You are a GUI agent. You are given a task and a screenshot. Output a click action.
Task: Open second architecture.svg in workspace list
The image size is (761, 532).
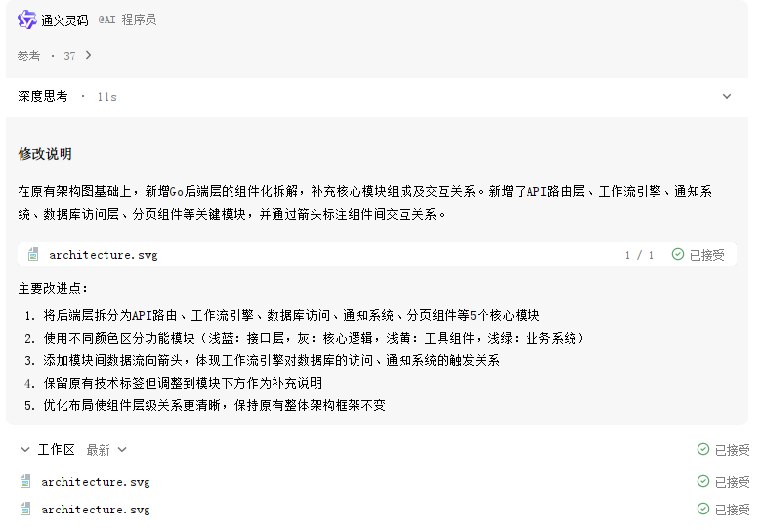coord(96,510)
